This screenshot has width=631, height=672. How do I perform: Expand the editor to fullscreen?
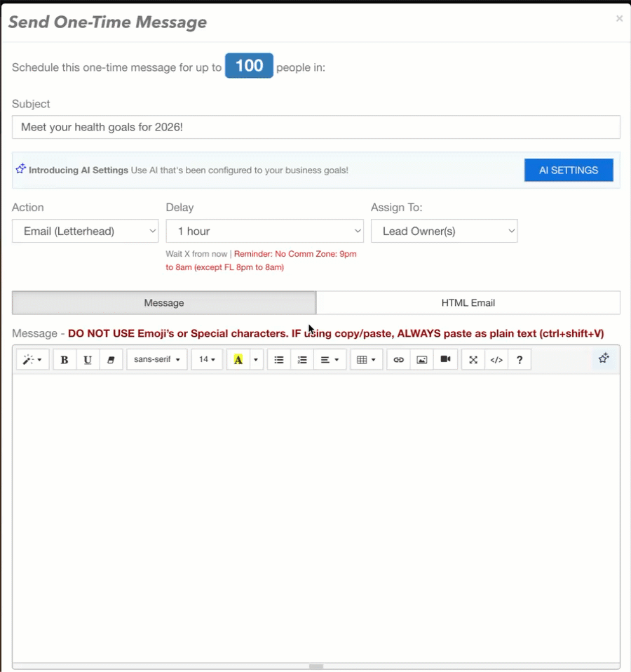(473, 359)
